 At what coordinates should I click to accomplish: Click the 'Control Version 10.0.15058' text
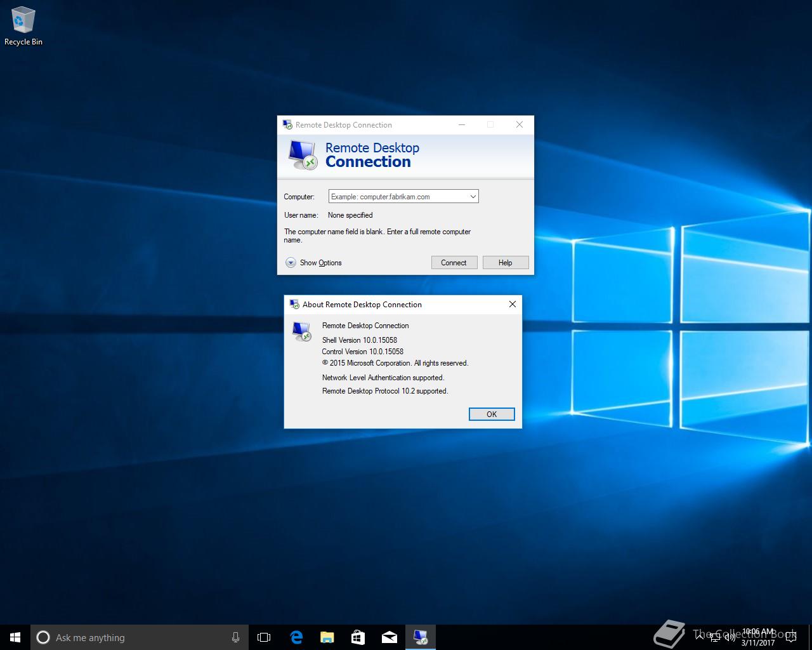(x=363, y=352)
